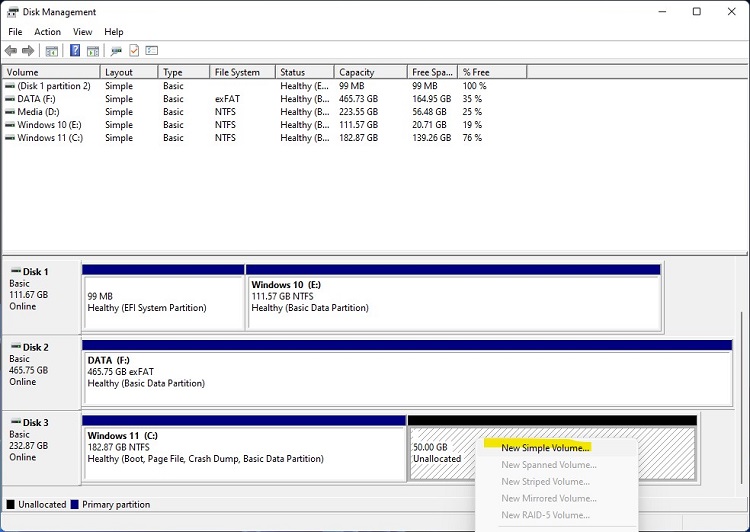Click the list view settings toolbar icon

click(152, 50)
